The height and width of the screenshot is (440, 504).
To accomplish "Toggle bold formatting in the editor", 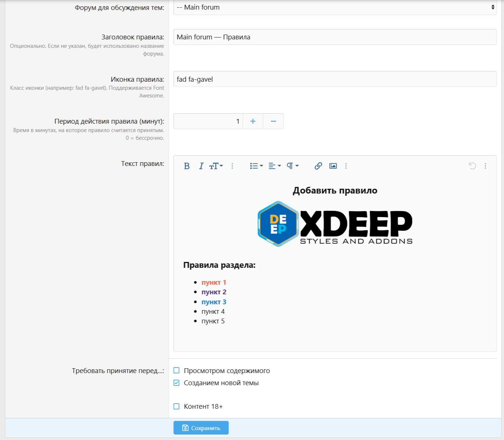I will pyautogui.click(x=187, y=166).
